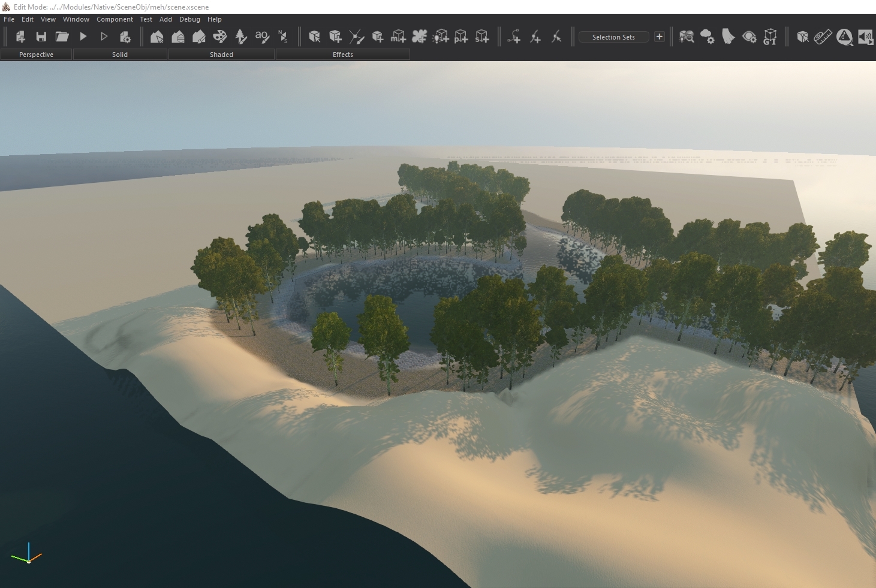The image size is (876, 588).
Task: Click the ambient occlusion 'ao' brush icon
Action: [x=262, y=37]
